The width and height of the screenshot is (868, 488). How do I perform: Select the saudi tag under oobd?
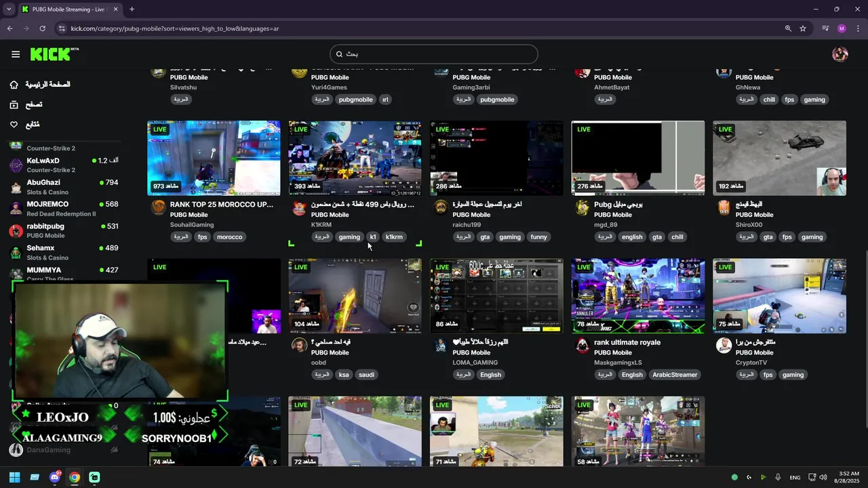tap(366, 375)
